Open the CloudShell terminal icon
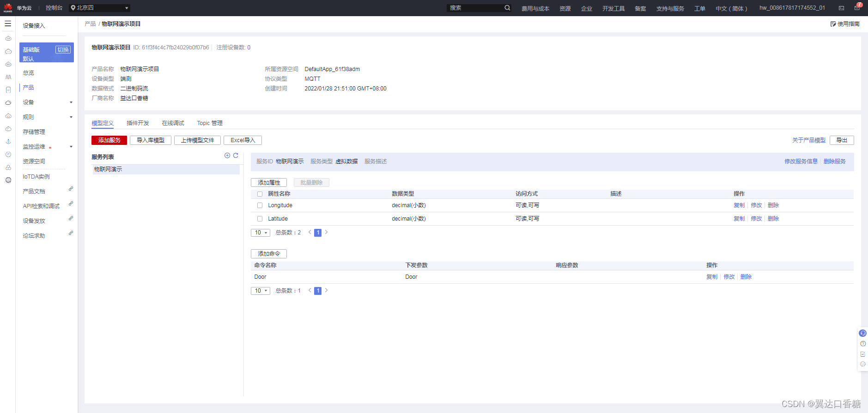 842,8
